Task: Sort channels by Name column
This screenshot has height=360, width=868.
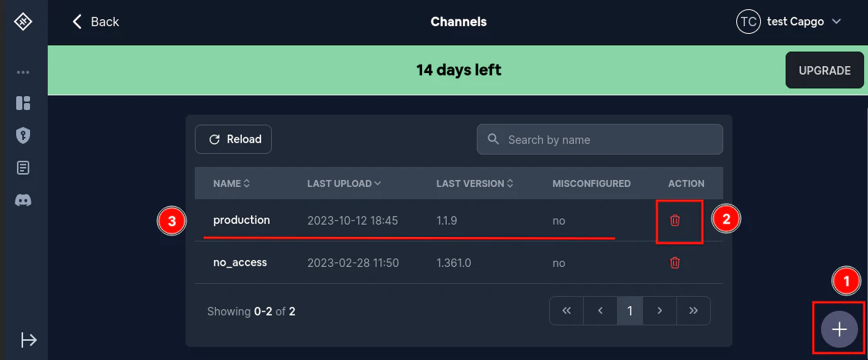Action: tap(232, 184)
